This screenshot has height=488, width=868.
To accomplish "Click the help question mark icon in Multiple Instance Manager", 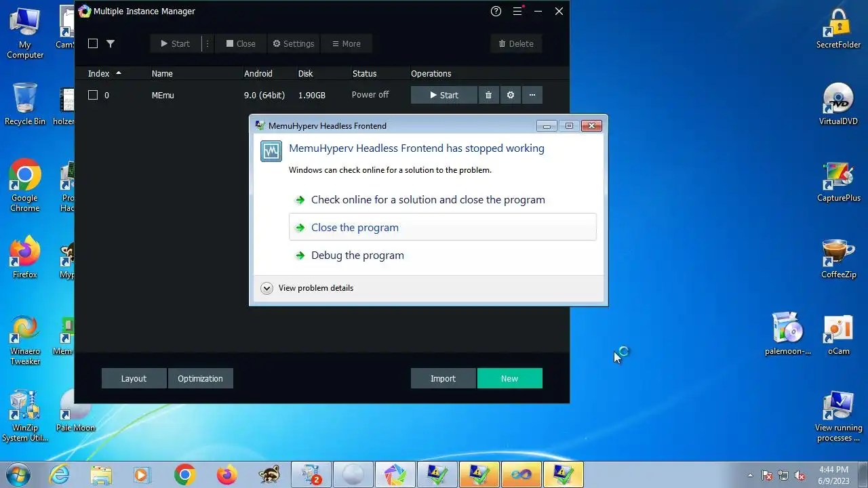I will tap(496, 12).
